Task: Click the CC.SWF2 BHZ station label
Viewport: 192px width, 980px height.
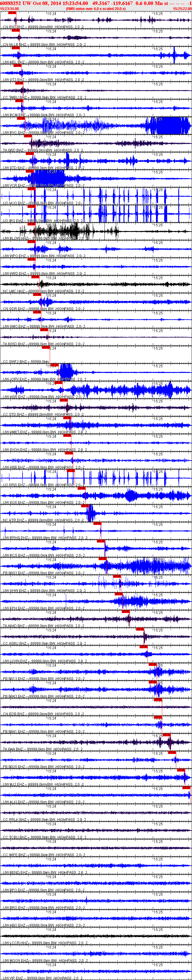Action: (x=15, y=361)
